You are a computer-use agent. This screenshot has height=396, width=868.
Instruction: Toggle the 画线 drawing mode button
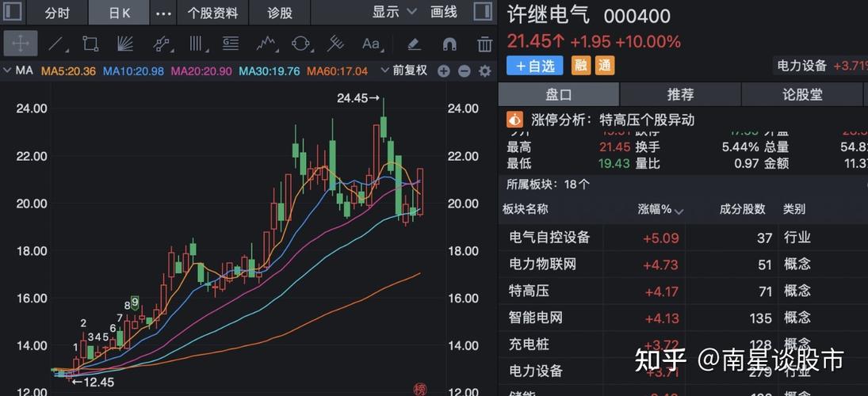pos(443,12)
